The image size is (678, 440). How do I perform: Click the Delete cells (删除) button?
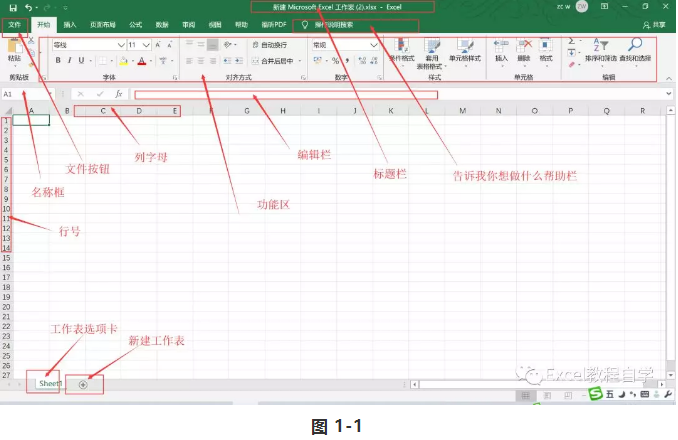pos(524,51)
